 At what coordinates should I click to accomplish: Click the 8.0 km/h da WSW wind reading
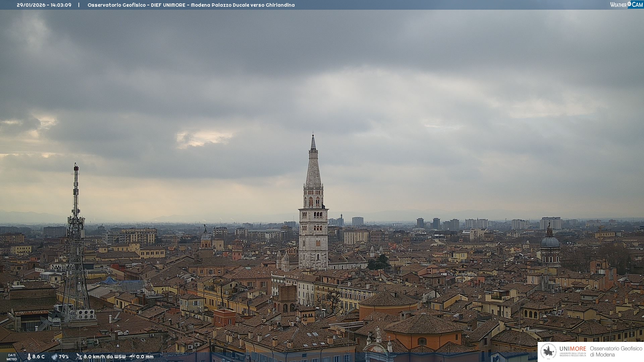coord(104,357)
